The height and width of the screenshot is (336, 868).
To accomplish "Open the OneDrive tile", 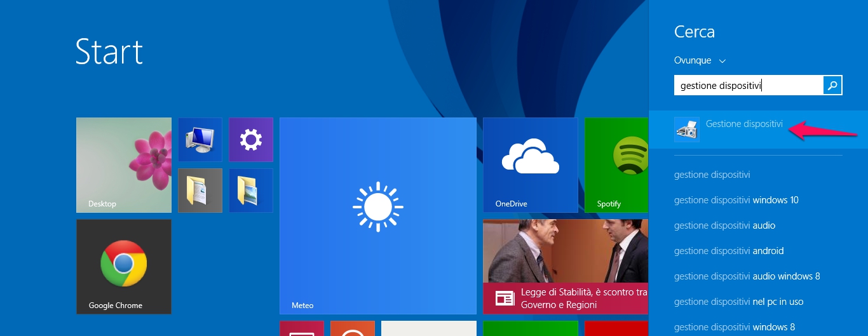I will [x=530, y=165].
